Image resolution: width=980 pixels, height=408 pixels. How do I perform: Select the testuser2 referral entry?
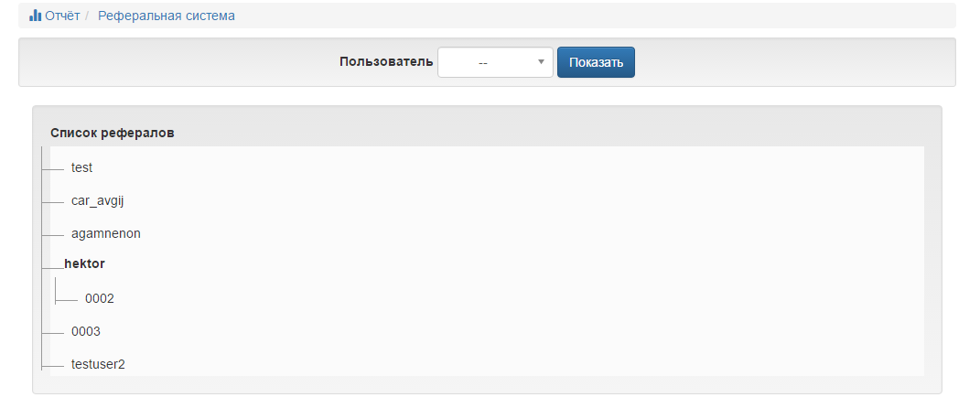click(98, 364)
